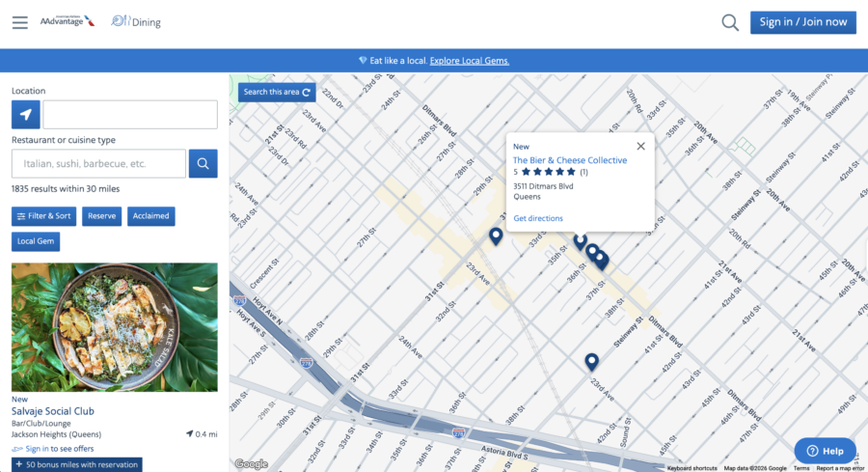Click the Bar/Club/Lounge category text
868x472 pixels.
pos(41,423)
